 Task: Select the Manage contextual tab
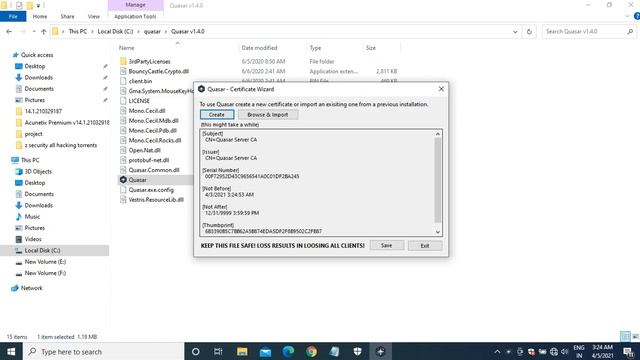[136, 5]
